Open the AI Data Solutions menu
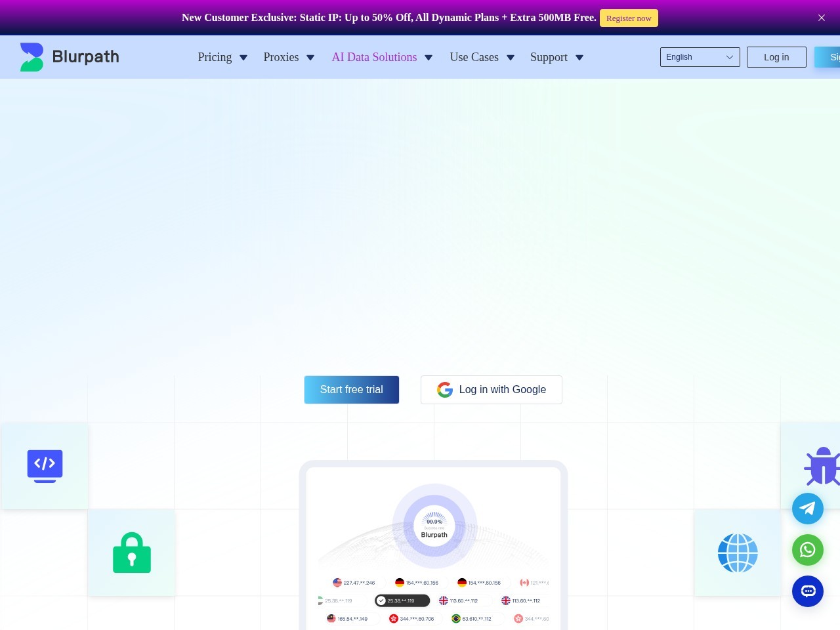This screenshot has height=630, width=840. click(x=374, y=57)
